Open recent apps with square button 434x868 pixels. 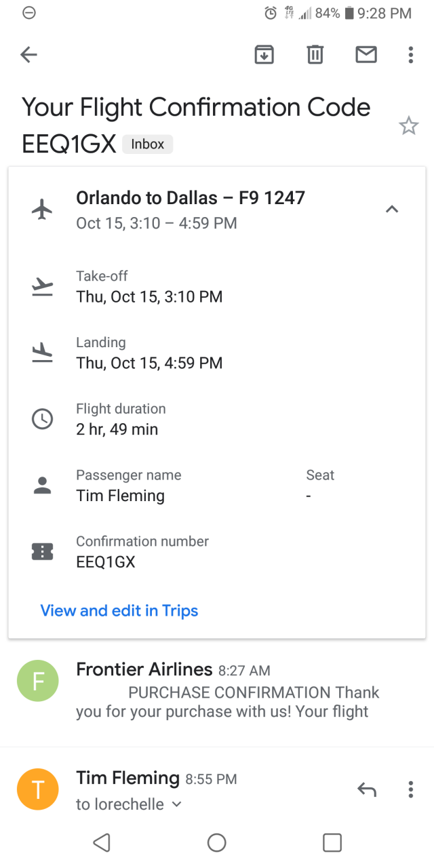click(332, 842)
